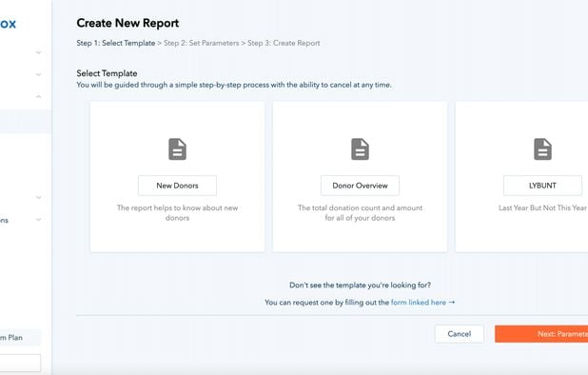
Task: Click the highlighted selected sidebar item
Action: coord(26,122)
